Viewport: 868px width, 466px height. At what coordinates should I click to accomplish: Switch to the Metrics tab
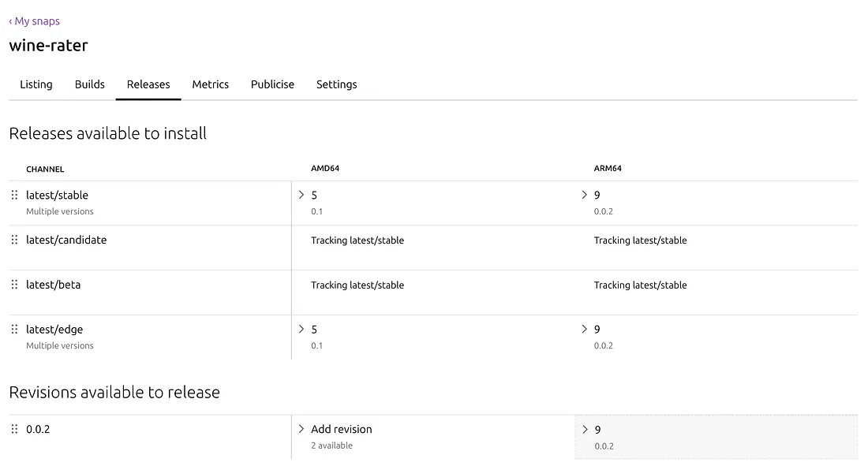[x=211, y=84]
